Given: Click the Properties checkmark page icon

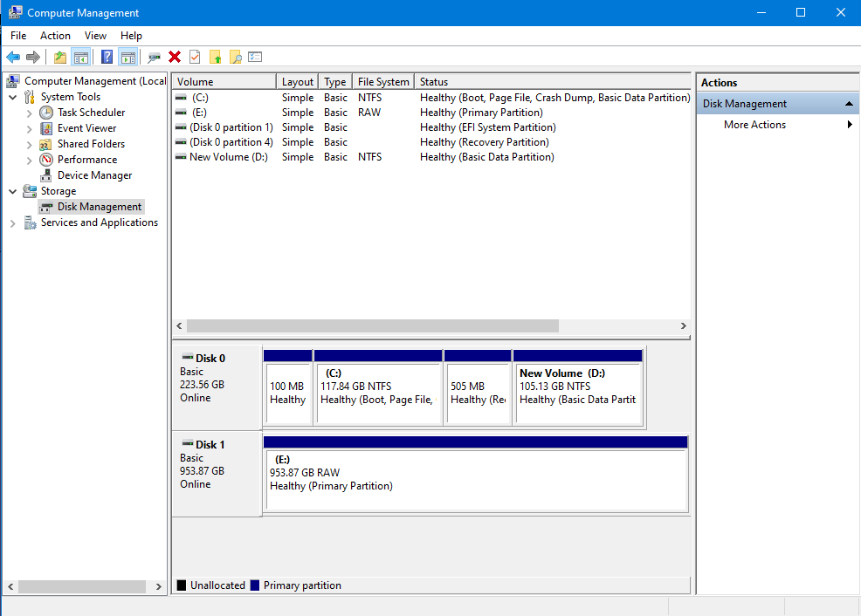Looking at the screenshot, I should point(195,57).
